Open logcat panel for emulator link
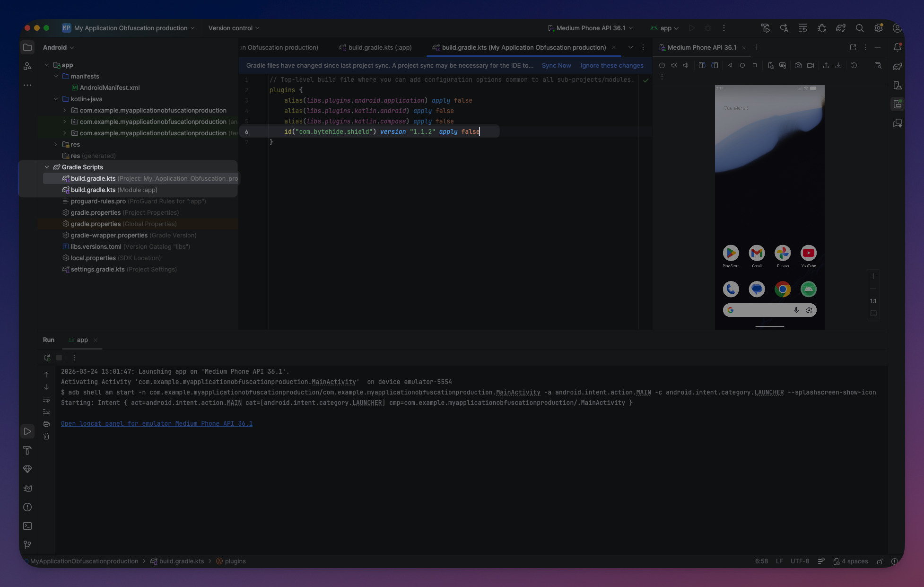924x587 pixels. point(157,423)
